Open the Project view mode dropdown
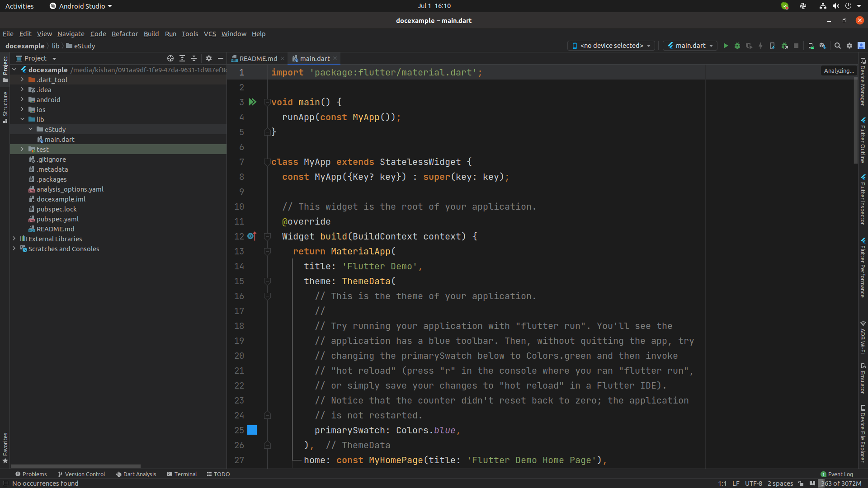 click(x=36, y=58)
